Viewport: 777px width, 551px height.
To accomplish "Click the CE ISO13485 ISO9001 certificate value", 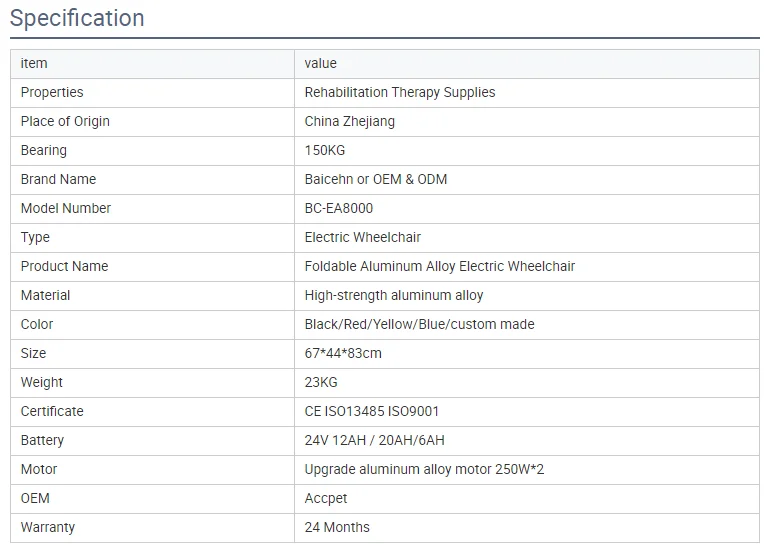I will pos(371,411).
